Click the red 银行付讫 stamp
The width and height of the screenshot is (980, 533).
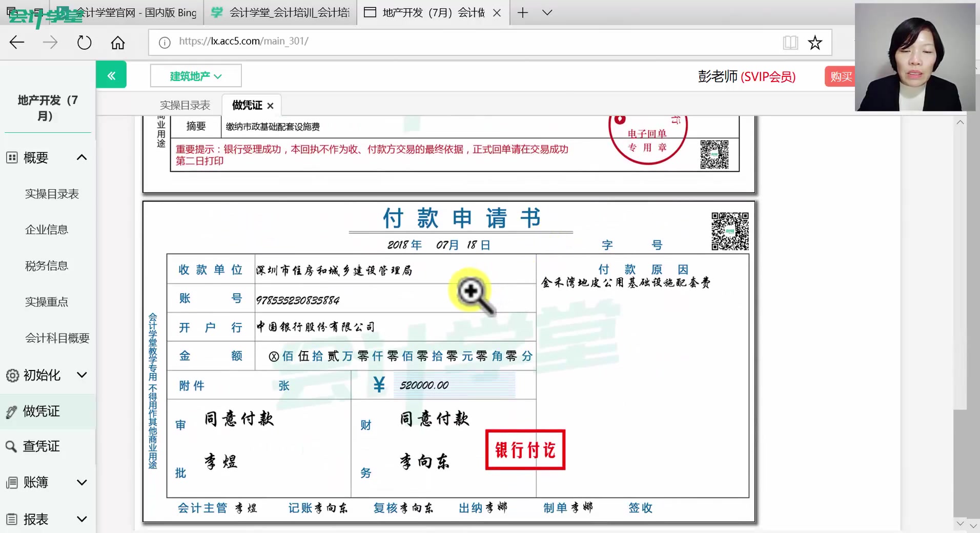click(525, 449)
